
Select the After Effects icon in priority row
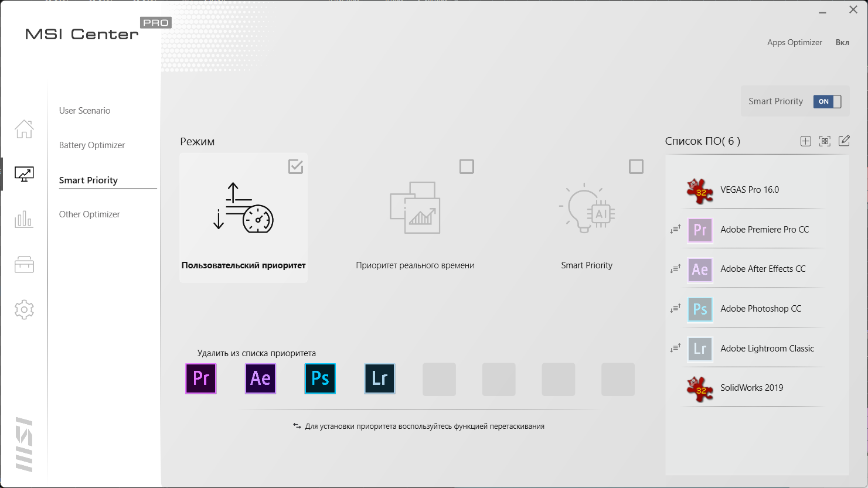click(260, 378)
